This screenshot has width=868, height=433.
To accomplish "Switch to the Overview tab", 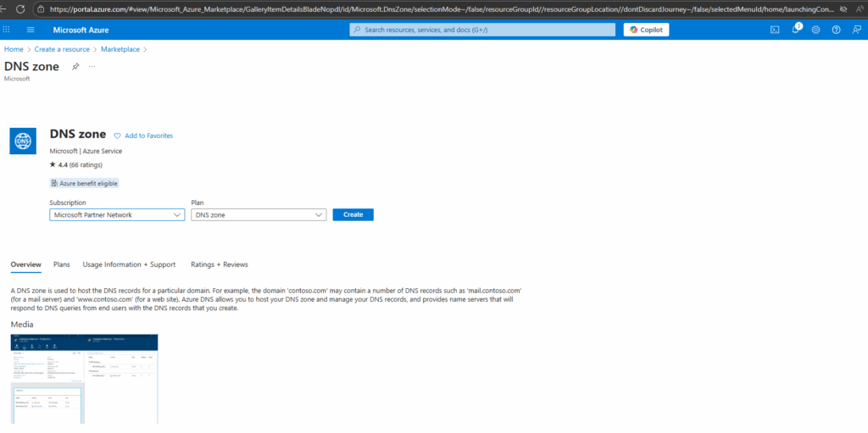I will click(26, 264).
